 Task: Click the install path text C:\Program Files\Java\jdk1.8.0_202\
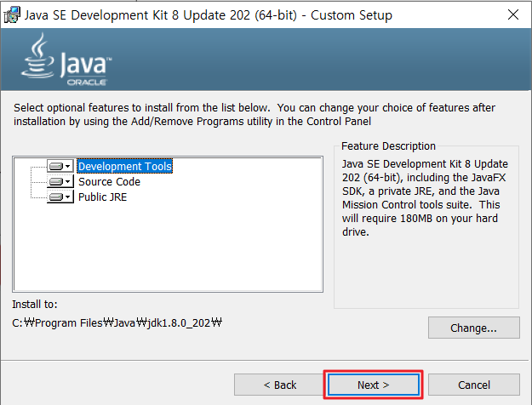[117, 322]
